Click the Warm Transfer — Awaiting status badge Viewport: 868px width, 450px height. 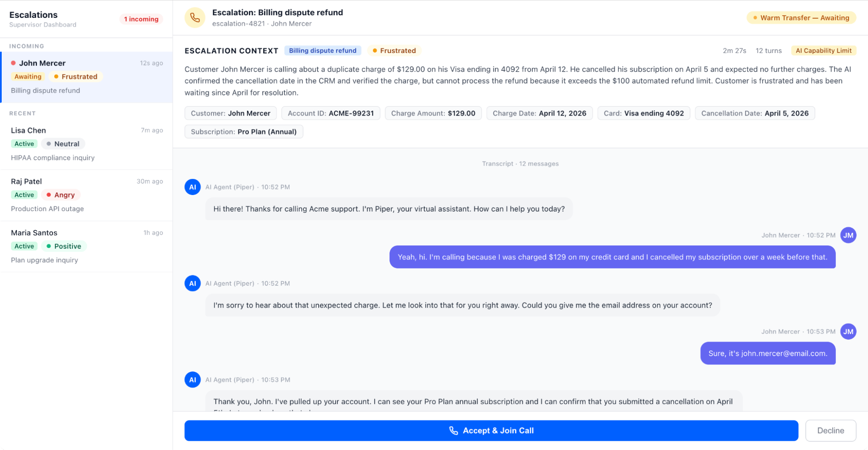(801, 18)
